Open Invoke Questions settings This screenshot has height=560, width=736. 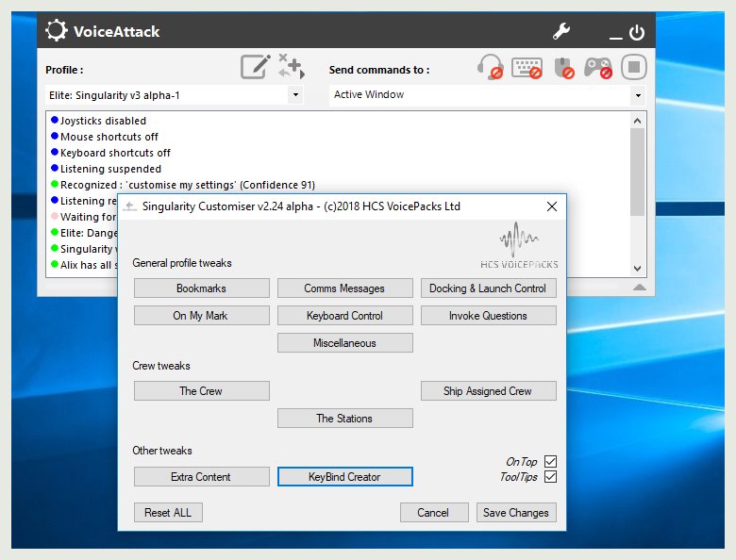pos(488,316)
